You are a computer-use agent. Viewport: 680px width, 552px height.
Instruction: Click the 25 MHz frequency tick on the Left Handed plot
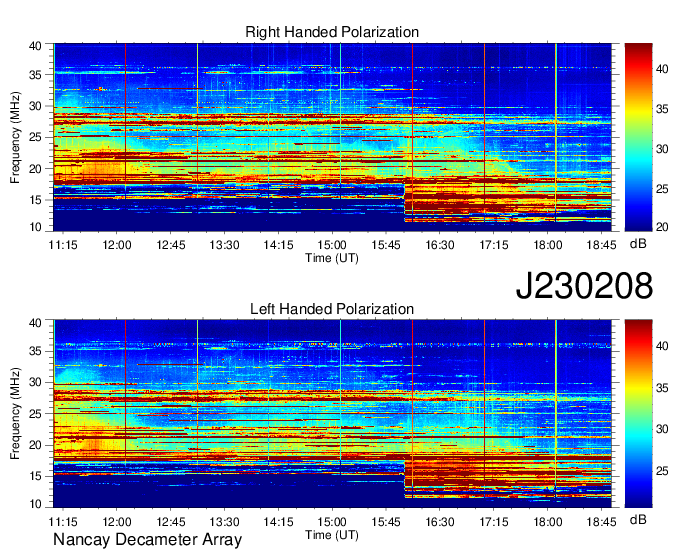click(x=35, y=414)
